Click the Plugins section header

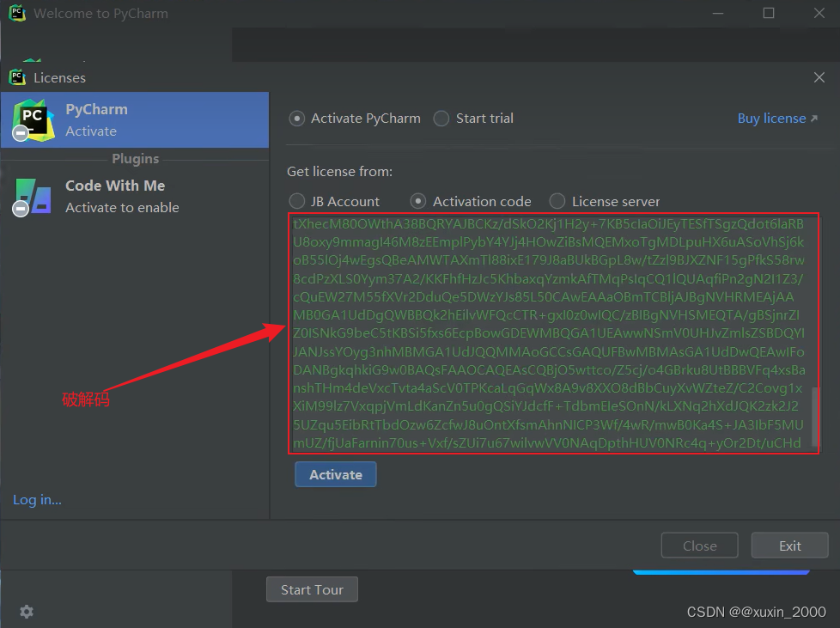point(136,159)
